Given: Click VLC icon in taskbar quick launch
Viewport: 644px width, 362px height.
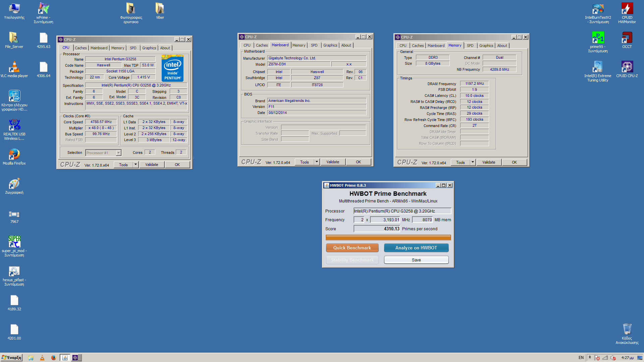Looking at the screenshot, I should 42,358.
